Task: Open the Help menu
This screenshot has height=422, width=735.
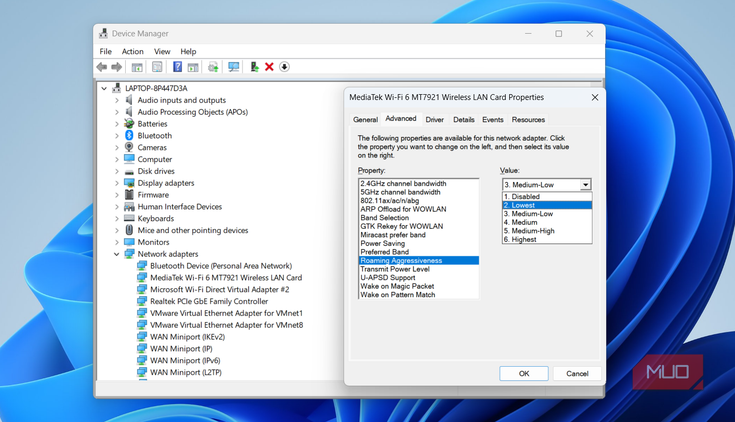Action: 188,52
